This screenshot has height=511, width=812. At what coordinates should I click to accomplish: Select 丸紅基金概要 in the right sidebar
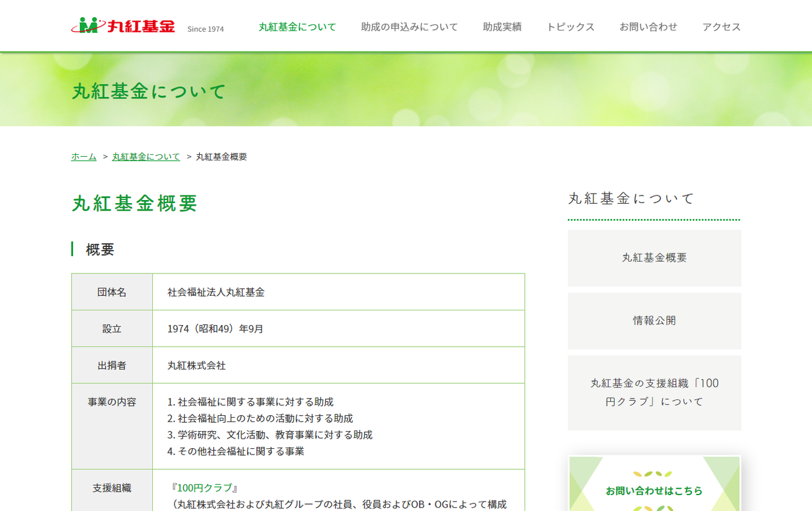tap(654, 258)
